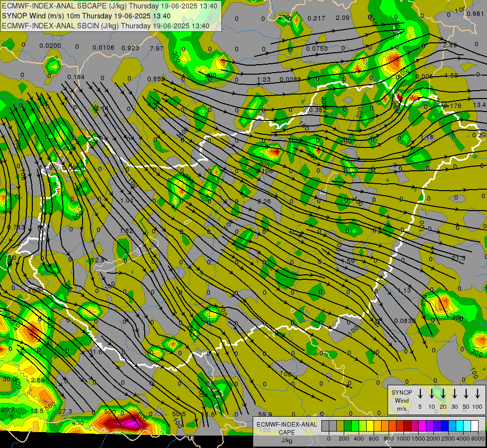
Task: Click the 1500 tick label in CAPE legend
Action: point(418,439)
